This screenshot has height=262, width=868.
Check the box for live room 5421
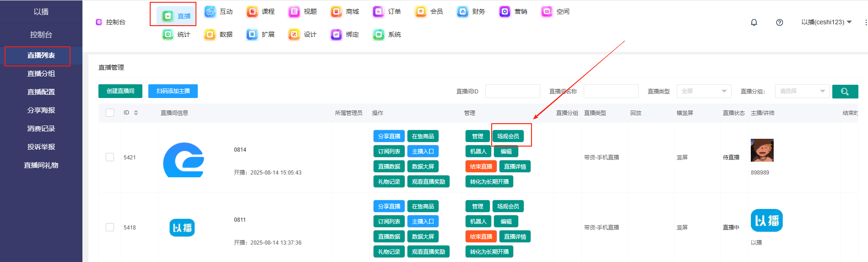(110, 157)
